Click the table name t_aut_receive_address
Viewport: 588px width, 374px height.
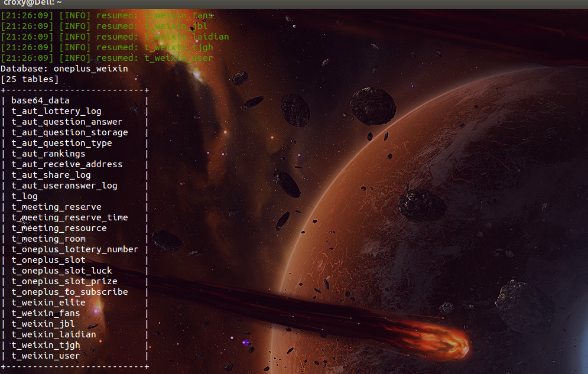pyautogui.click(x=67, y=164)
